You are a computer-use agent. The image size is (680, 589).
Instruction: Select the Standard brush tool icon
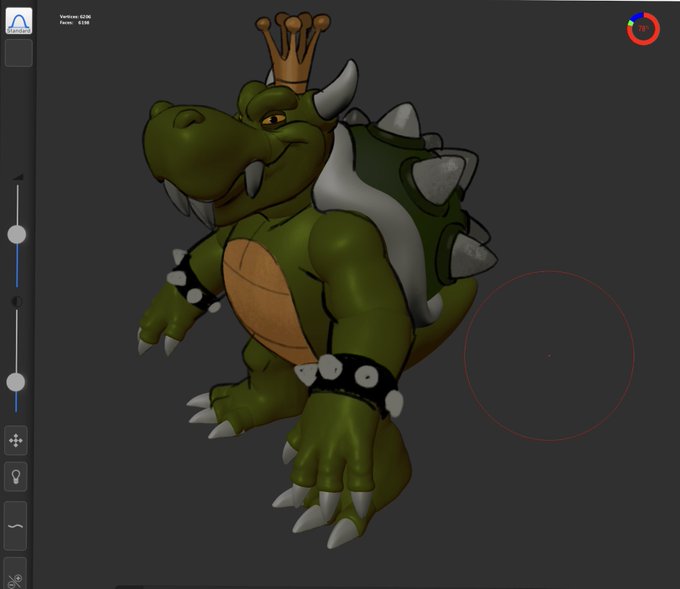pos(19,21)
